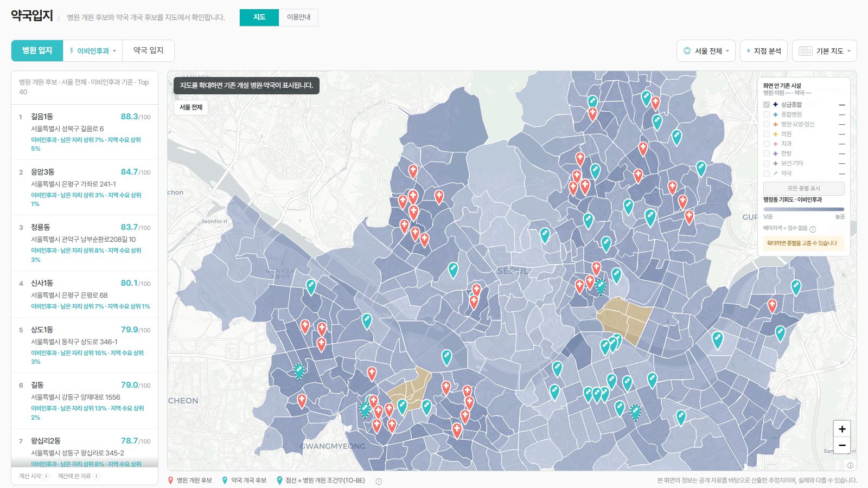
Task: Click the 상도1동 list entry
Action: [85, 345]
